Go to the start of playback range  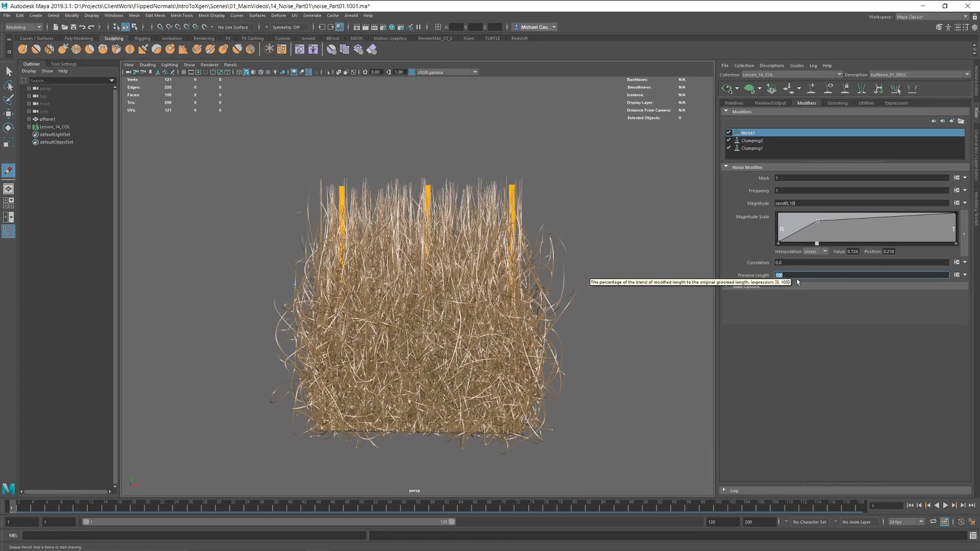[x=910, y=506]
